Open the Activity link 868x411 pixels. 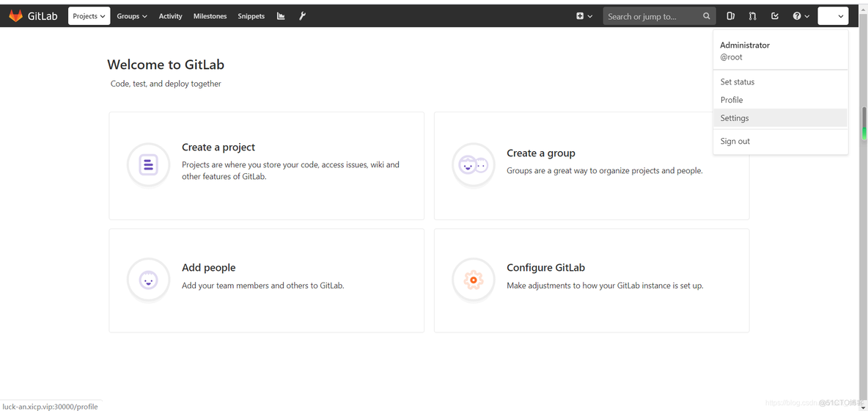pos(170,16)
